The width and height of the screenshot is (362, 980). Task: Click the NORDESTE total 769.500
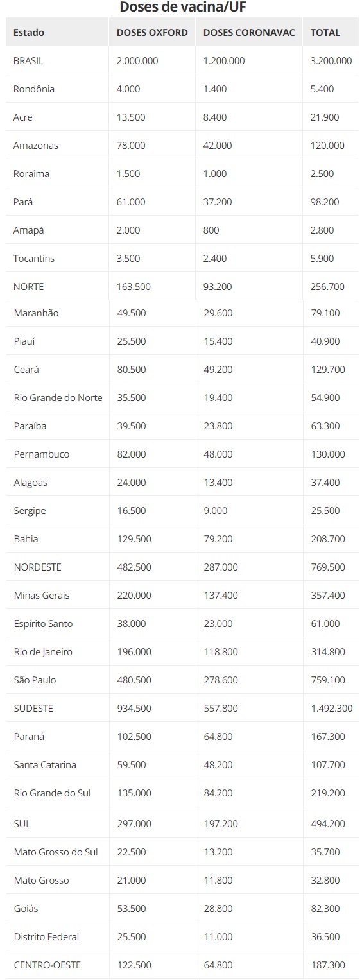click(327, 567)
